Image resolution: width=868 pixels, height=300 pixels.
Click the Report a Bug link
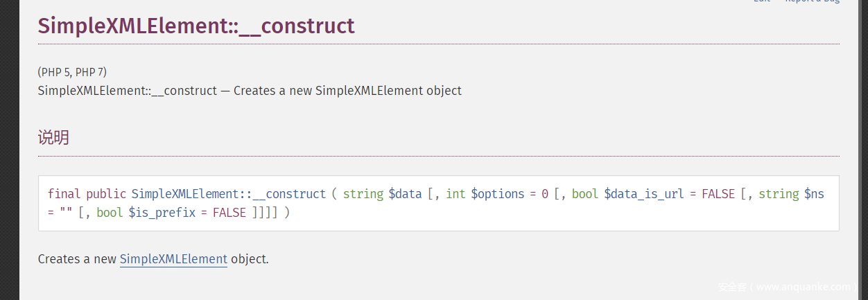tap(812, 1)
